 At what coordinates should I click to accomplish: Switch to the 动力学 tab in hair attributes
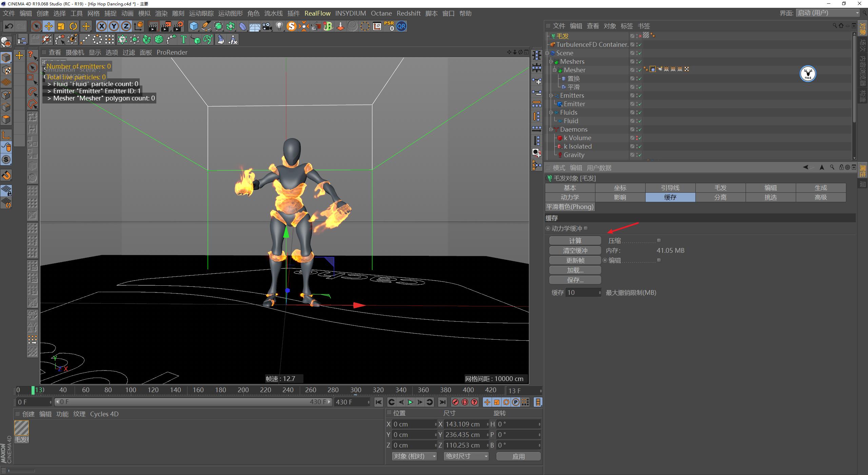(x=570, y=197)
